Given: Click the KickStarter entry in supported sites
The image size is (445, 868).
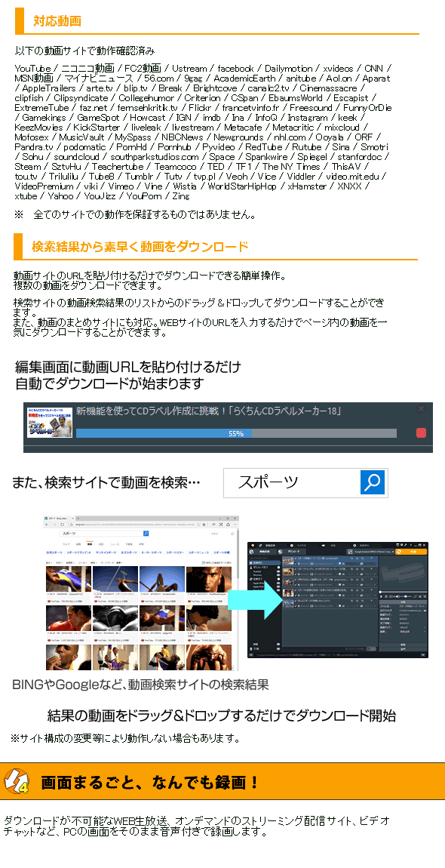Looking at the screenshot, I should pos(97,128).
